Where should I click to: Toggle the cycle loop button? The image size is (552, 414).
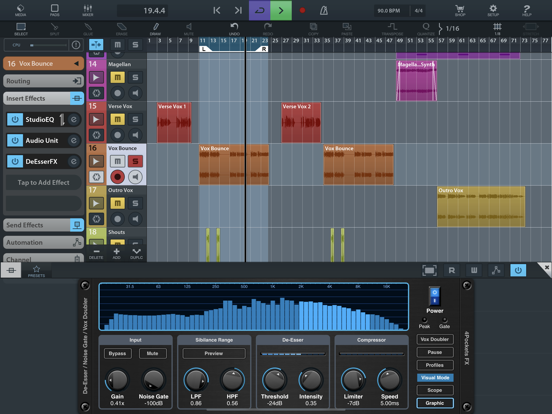pyautogui.click(x=259, y=10)
